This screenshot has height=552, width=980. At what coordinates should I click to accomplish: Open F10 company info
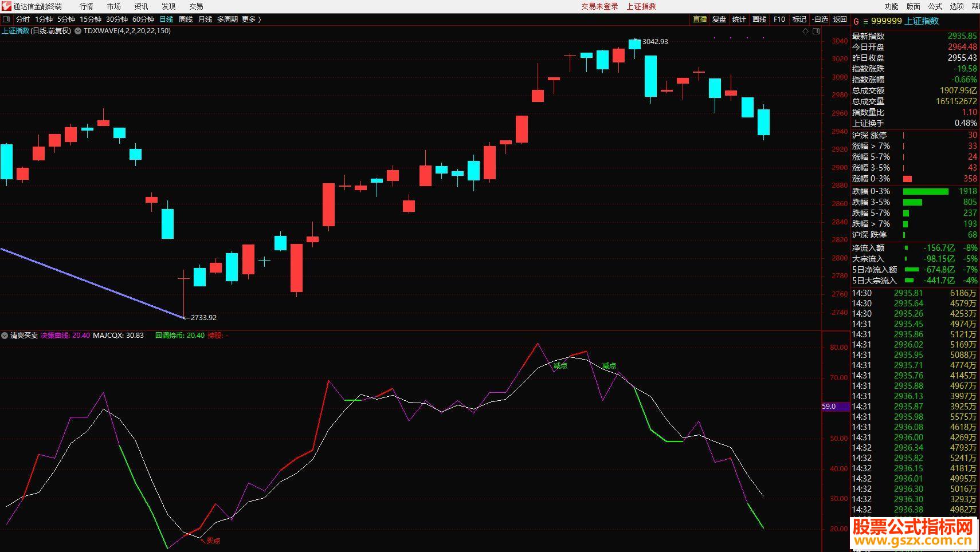(779, 19)
